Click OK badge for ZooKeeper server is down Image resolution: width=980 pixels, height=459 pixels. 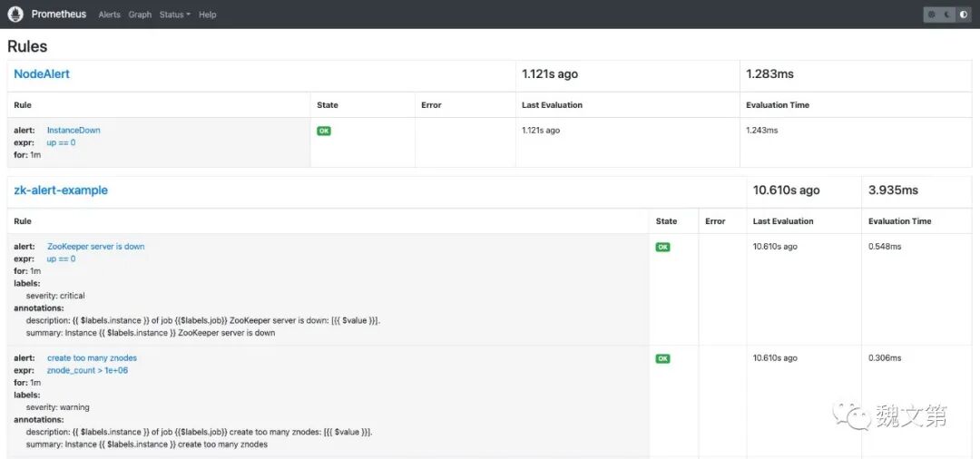tap(662, 248)
